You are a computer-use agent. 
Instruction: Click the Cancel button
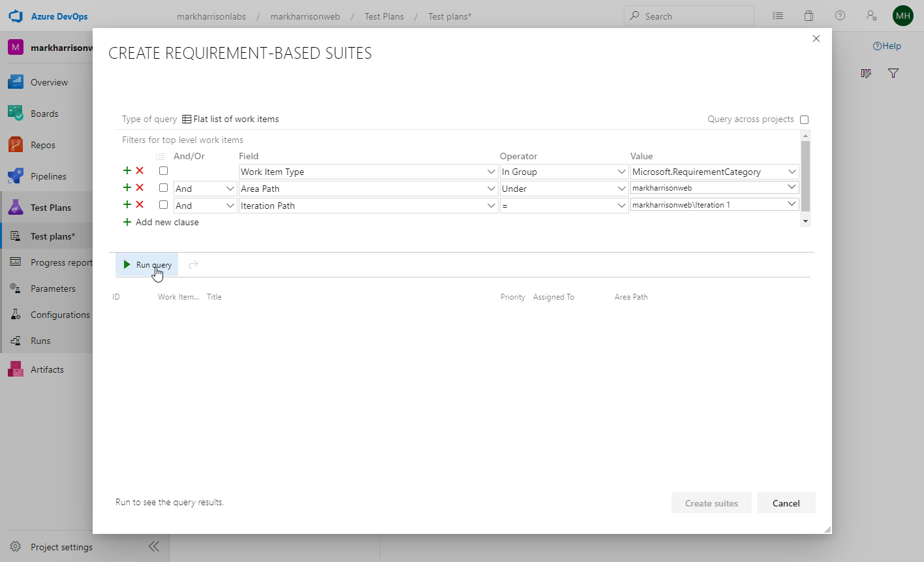(x=786, y=503)
